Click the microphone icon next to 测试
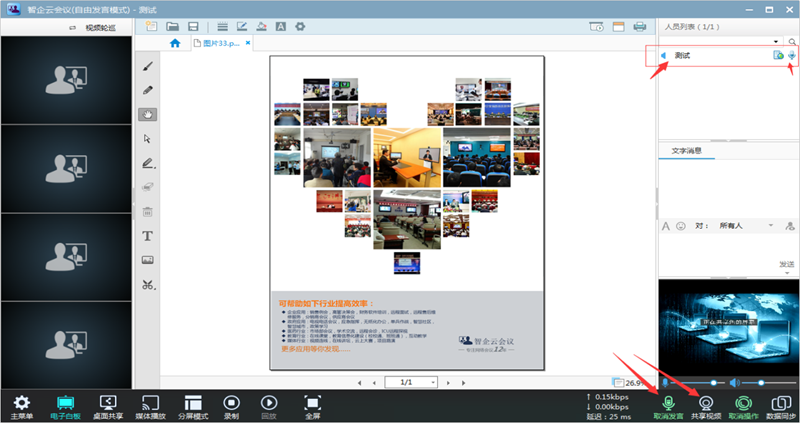The image size is (800, 423). (x=792, y=55)
